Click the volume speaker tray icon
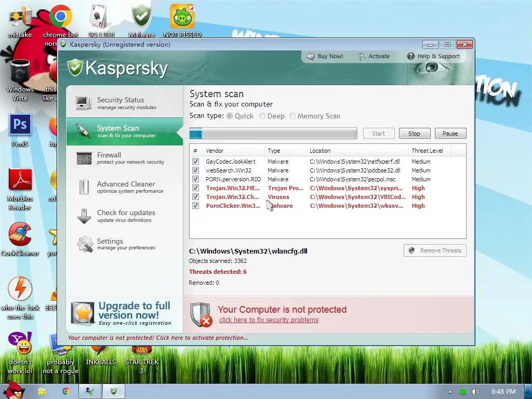The width and height of the screenshot is (532, 399). pos(475,392)
